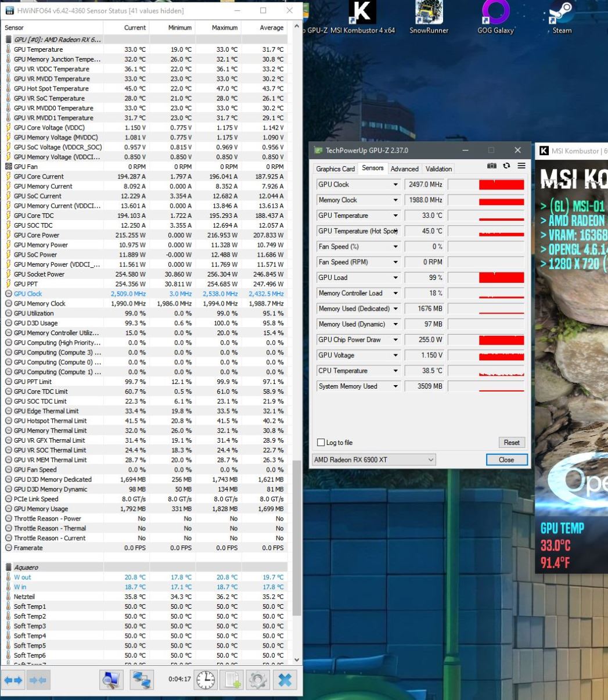
Task: Open the Memory Controller Load dropdown
Action: click(396, 293)
